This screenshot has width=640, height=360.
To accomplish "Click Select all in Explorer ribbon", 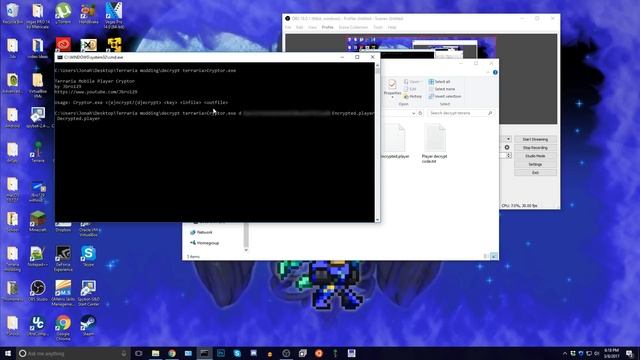I will [x=440, y=82].
